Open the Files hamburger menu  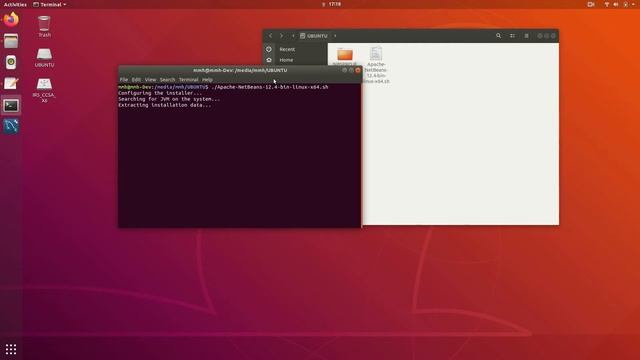pos(527,36)
